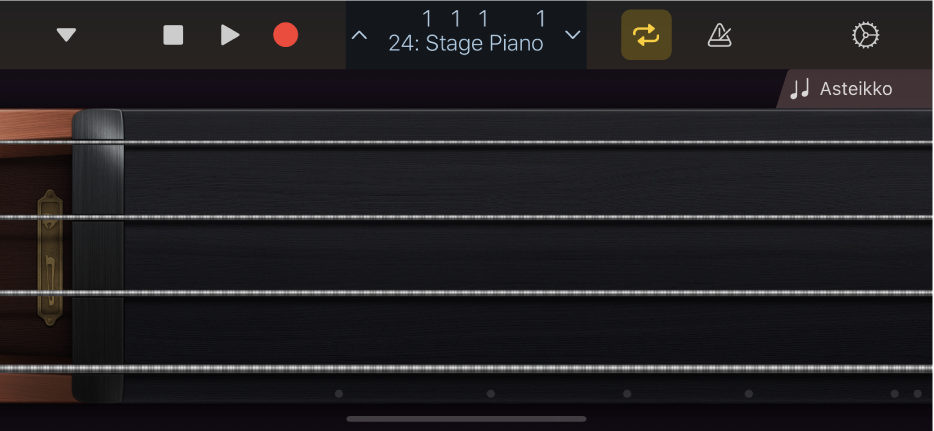
Task: Pluck the third string from top
Action: point(520,292)
